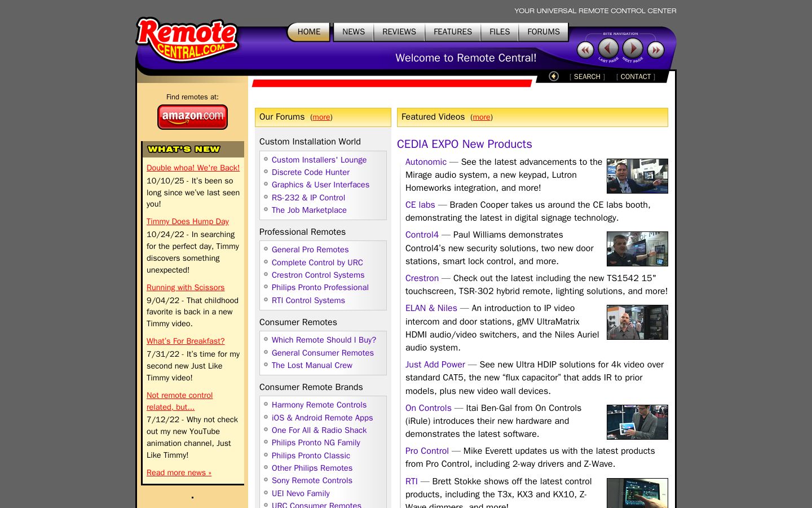Open the General Pro Remotes forum
The height and width of the screenshot is (508, 812).
(310, 249)
